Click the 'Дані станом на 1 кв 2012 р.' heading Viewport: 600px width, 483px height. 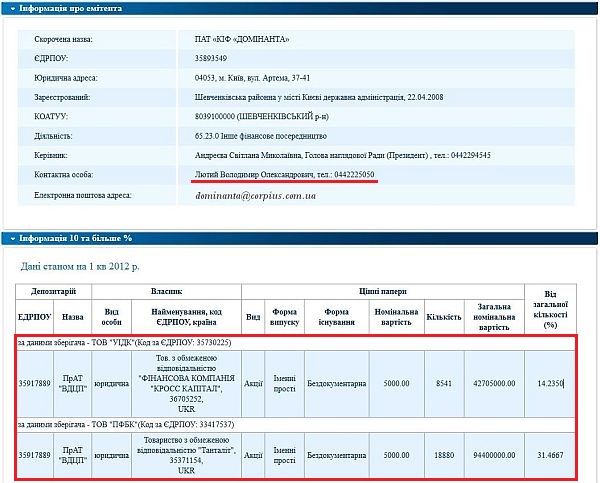point(80,267)
